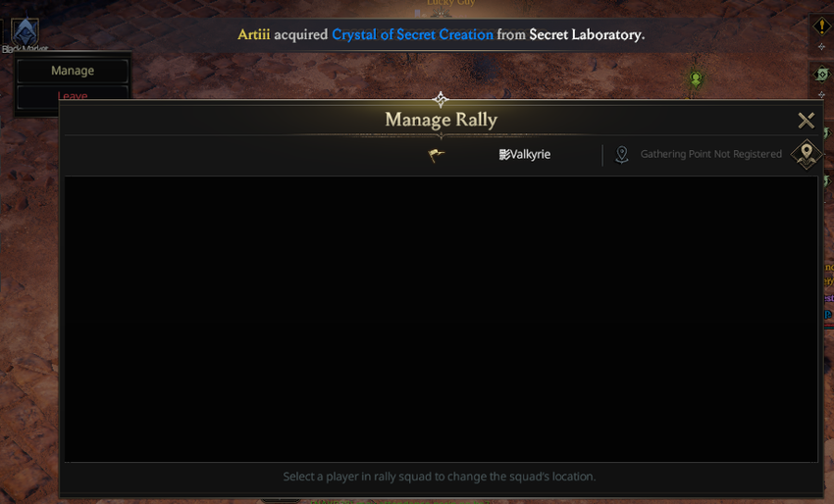Click the gathering point map pin icon
This screenshot has height=504, width=834.
coord(621,155)
